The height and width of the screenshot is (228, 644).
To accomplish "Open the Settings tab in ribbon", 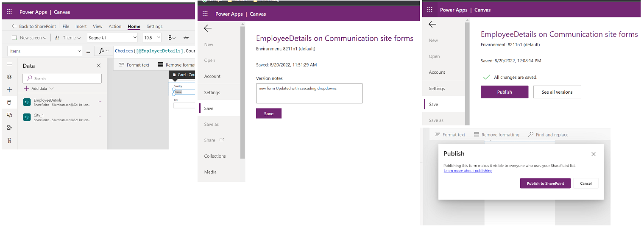I will pyautogui.click(x=155, y=26).
